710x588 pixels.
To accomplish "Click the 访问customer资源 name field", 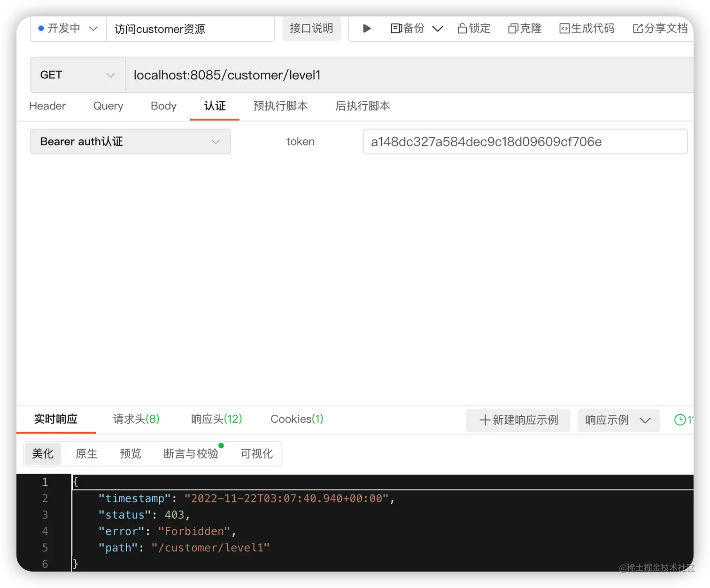I will click(x=190, y=29).
